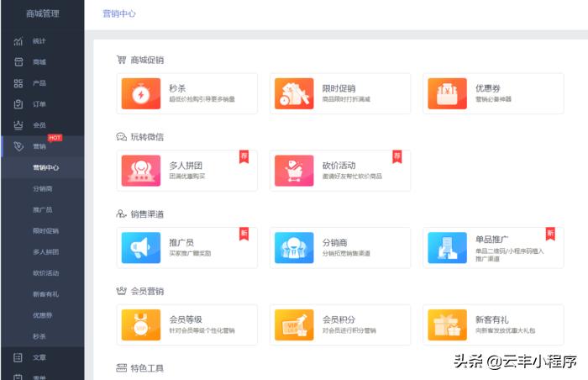588x380 pixels.
Task: Go to 会员 in the sidebar
Action: [39, 125]
